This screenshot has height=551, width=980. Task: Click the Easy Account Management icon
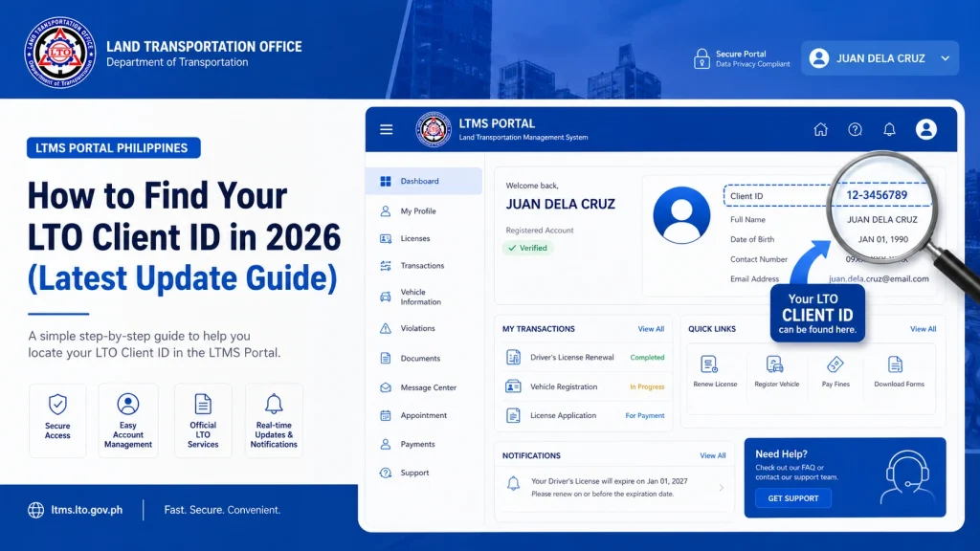(128, 405)
